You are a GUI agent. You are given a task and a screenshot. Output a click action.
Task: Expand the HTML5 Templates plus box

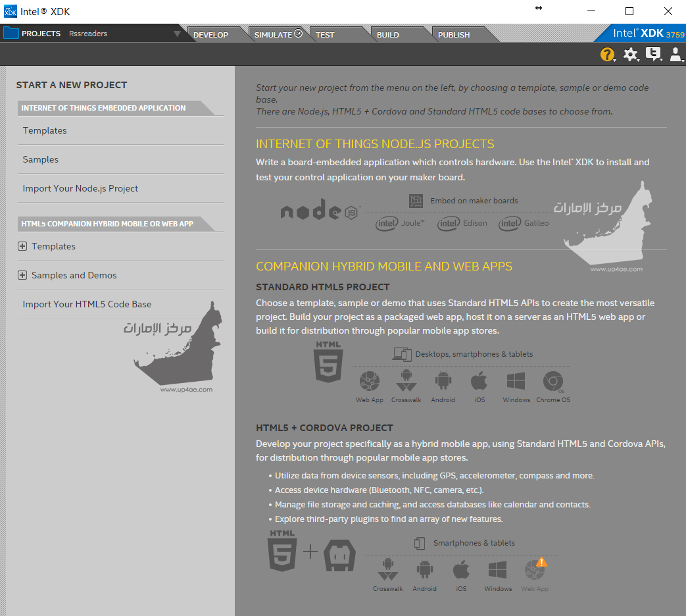click(22, 246)
